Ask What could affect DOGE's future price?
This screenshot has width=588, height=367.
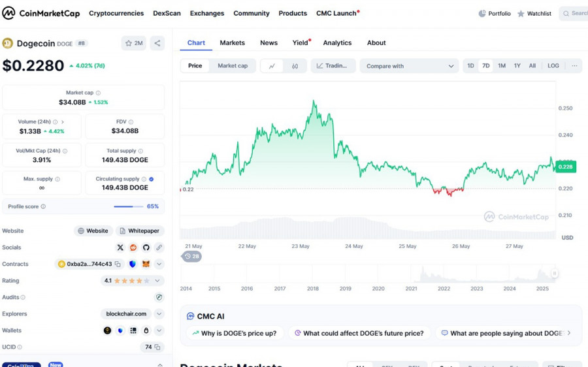(359, 333)
